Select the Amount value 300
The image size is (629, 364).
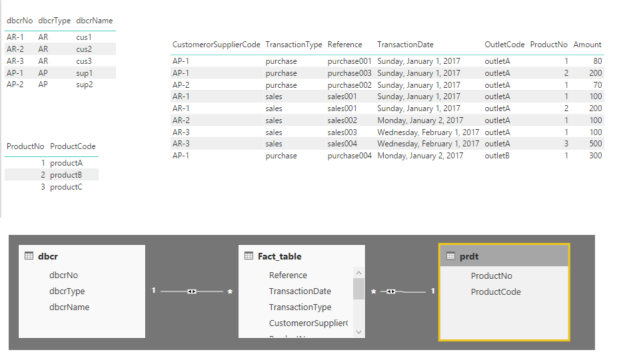[595, 156]
